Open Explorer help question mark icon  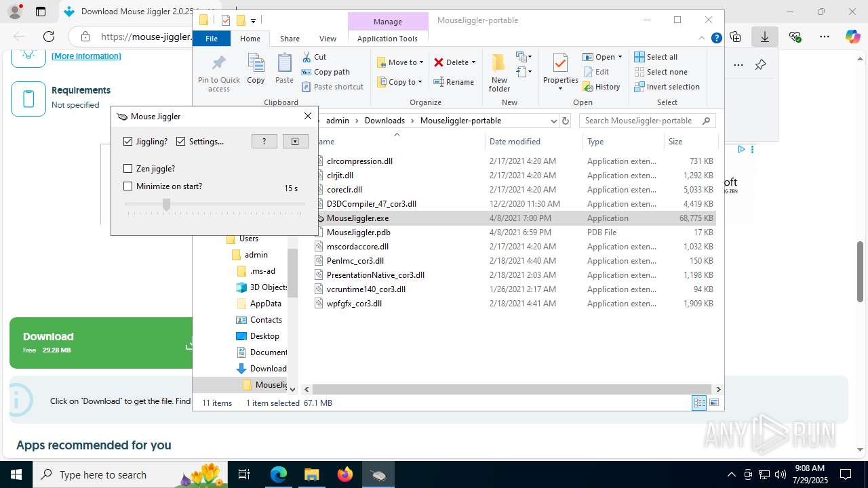pyautogui.click(x=716, y=39)
